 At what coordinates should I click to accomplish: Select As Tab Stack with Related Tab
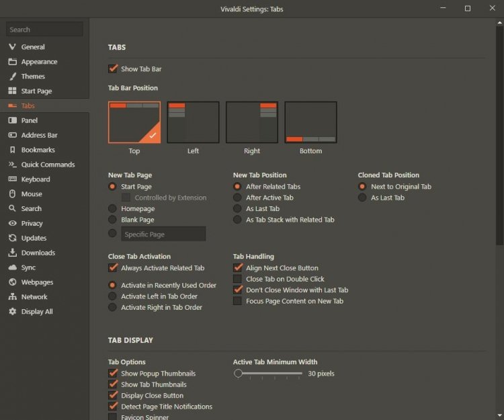tap(237, 220)
